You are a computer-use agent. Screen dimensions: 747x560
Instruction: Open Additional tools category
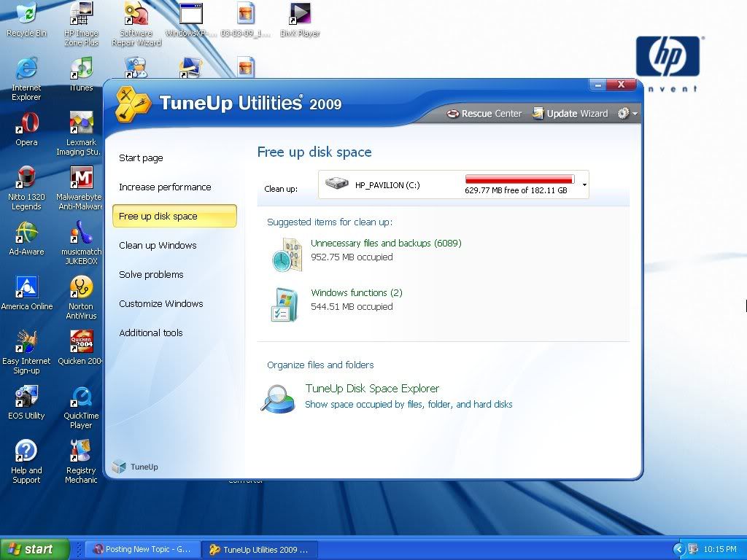point(150,332)
